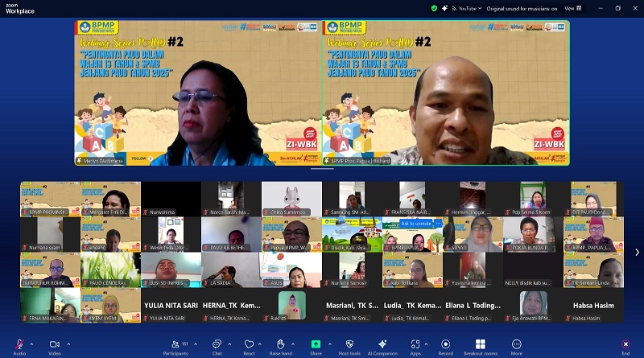Image resolution: width=644 pixels, height=358 pixels.
Task: Go to next gallery page arrow
Action: pos(637,252)
